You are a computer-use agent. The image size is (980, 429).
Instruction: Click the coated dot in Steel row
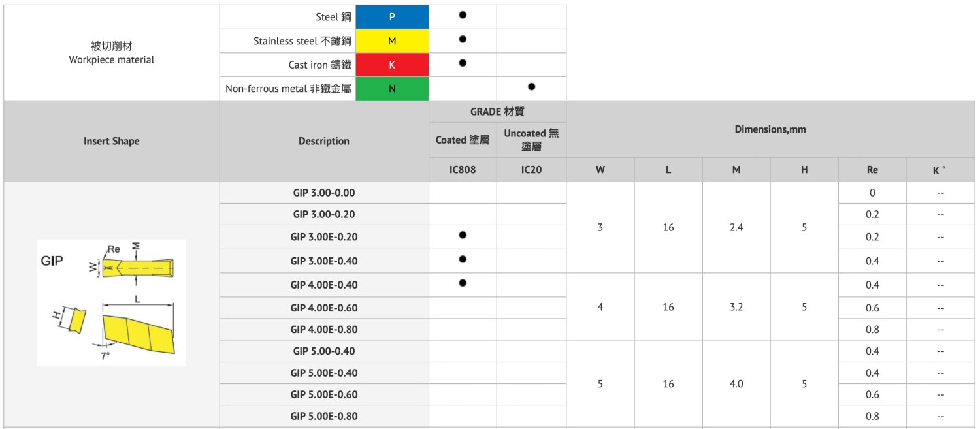463,15
